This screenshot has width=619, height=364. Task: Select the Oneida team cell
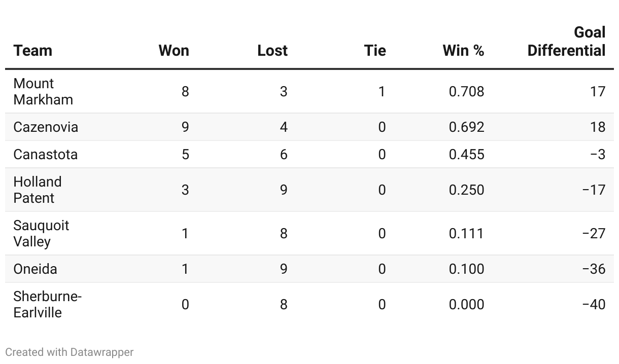tap(35, 269)
